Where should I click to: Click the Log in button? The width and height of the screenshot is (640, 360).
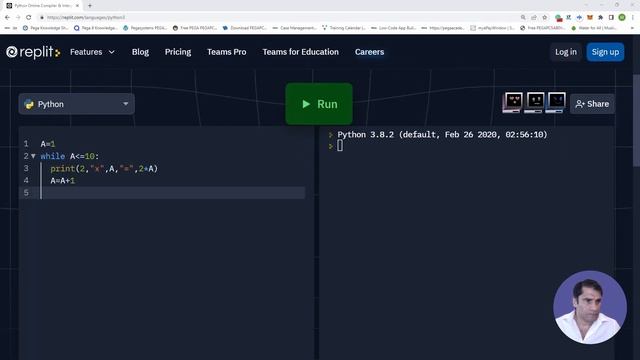coord(566,52)
